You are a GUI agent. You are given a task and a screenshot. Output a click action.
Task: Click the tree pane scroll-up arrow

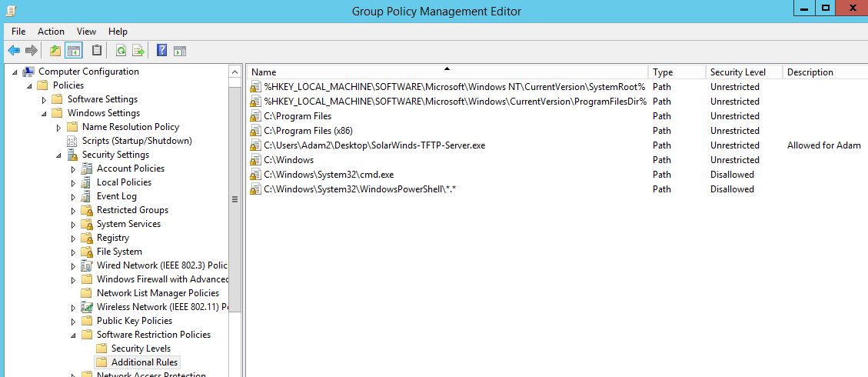234,72
